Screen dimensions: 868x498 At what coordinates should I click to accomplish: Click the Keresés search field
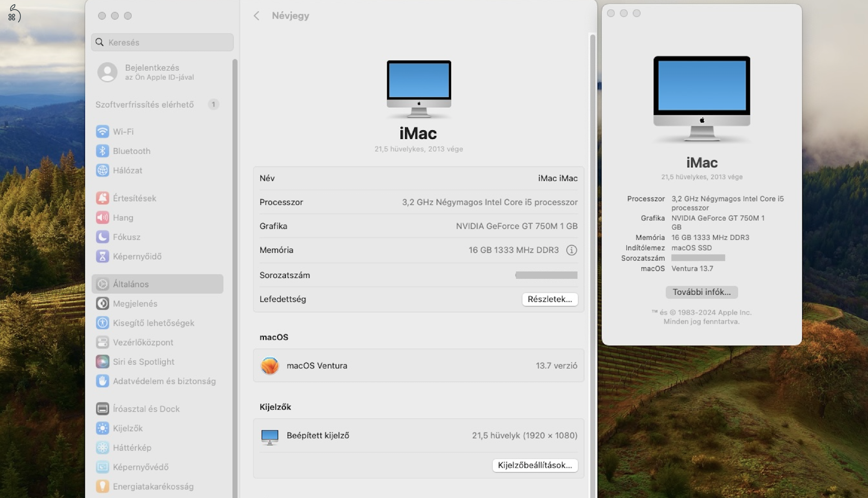(x=162, y=42)
